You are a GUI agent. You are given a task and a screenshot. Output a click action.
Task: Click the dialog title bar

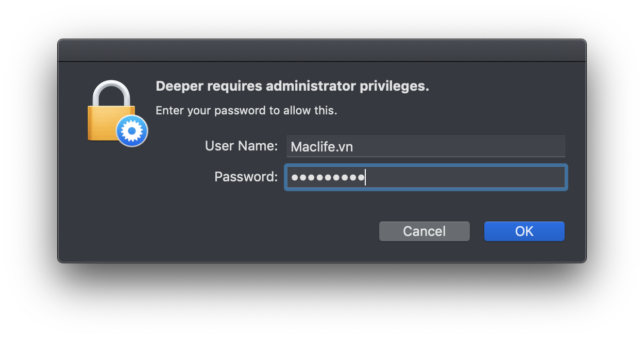point(321,50)
